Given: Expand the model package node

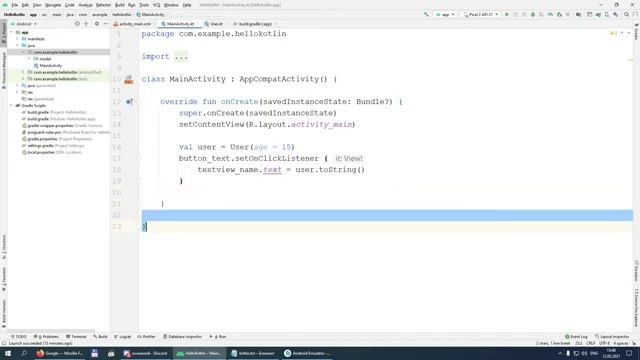Looking at the screenshot, I should (29, 59).
